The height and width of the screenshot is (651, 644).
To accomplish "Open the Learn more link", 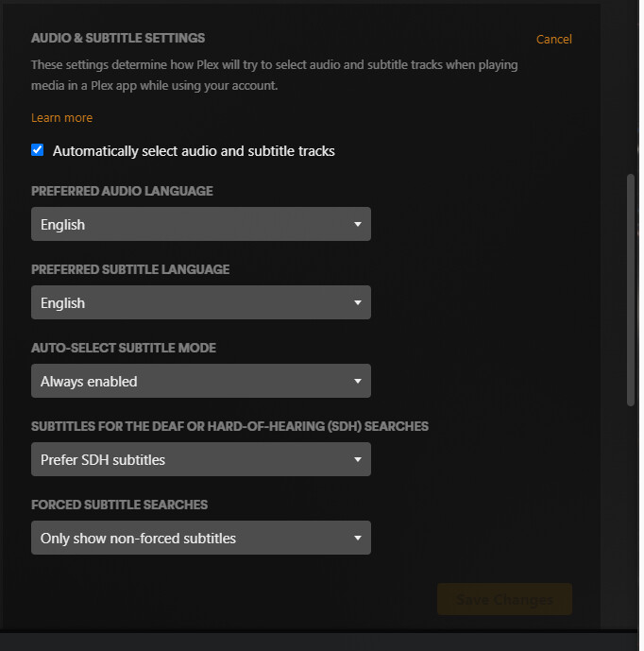I will coord(61,118).
